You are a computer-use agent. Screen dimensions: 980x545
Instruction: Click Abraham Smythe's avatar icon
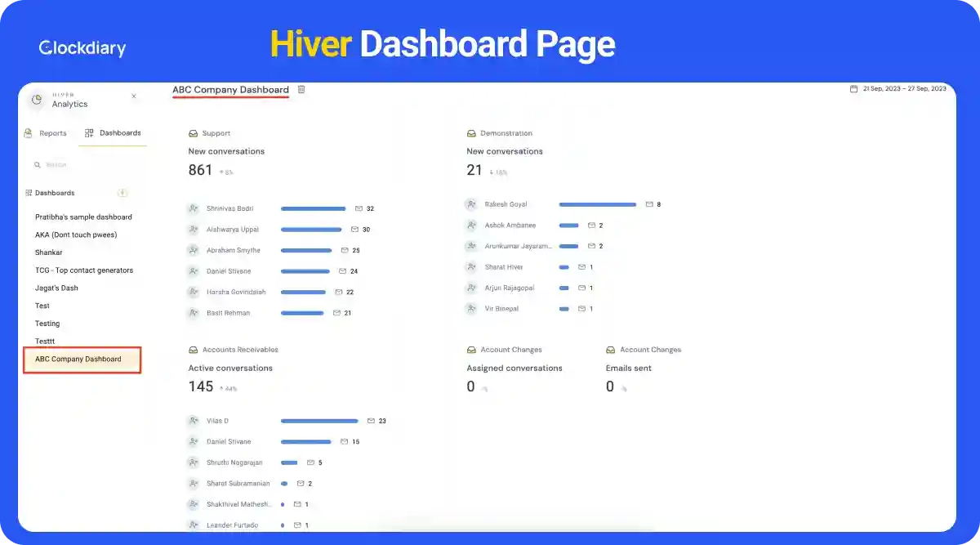194,250
